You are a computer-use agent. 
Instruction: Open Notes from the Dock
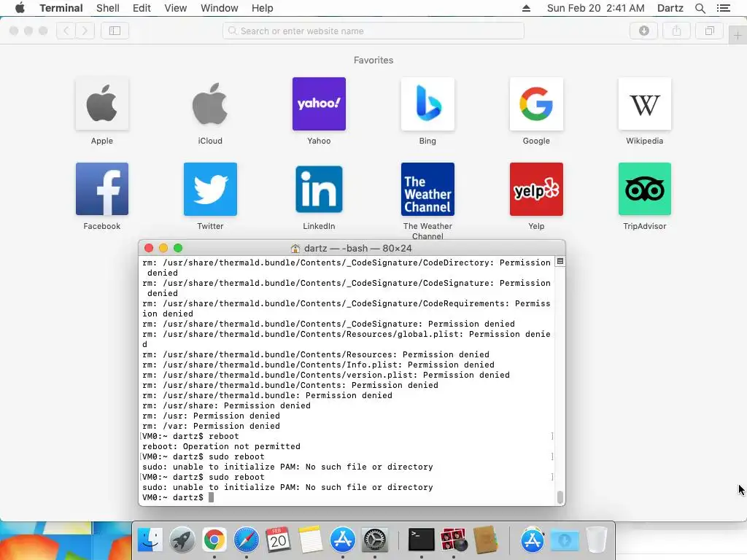(x=310, y=540)
